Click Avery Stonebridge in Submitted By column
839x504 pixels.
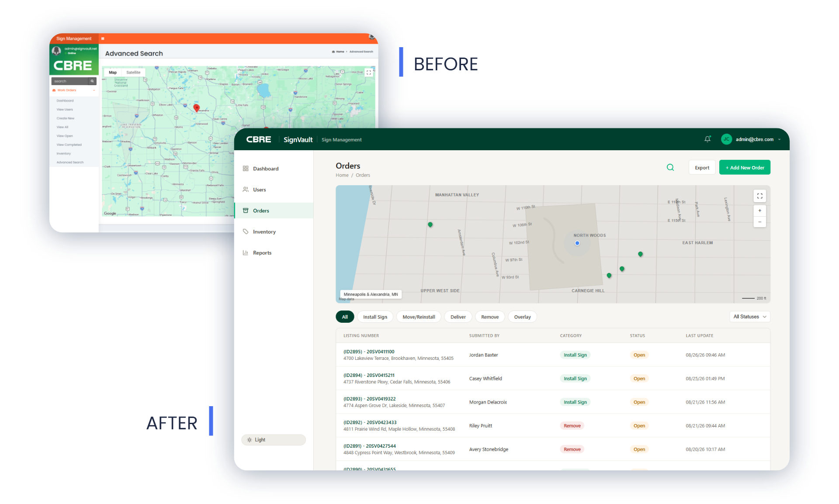click(489, 449)
